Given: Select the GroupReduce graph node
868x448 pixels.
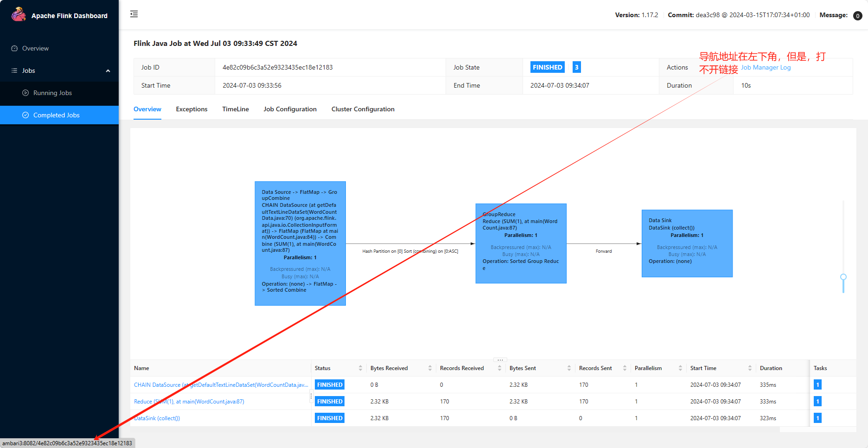Looking at the screenshot, I should point(521,243).
